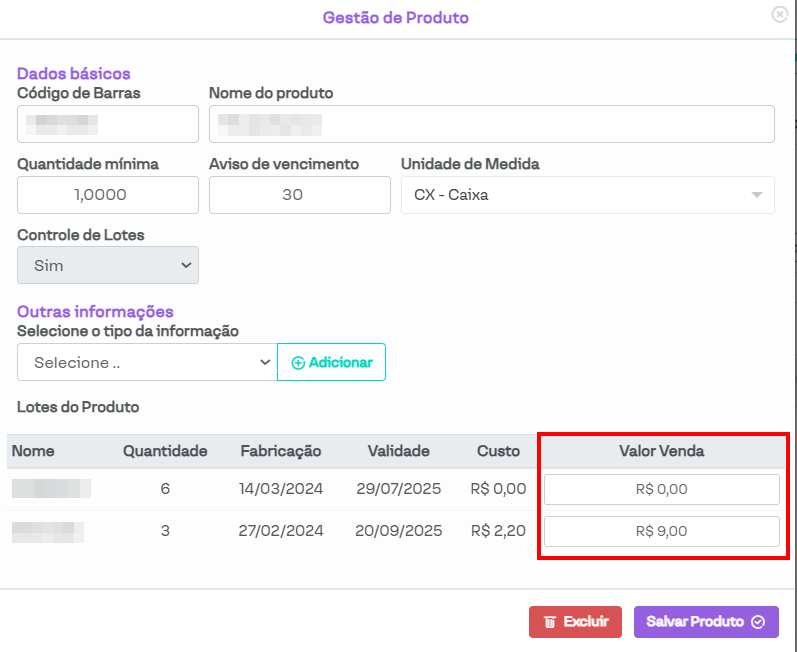Open the Selecione tipo da informação dropdown
Image resolution: width=797 pixels, height=652 pixels.
147,363
